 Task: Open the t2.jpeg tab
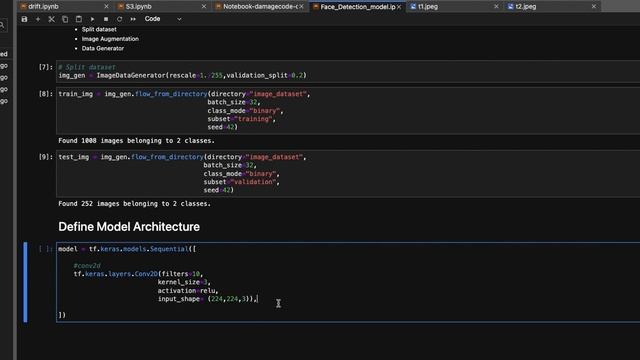526,7
